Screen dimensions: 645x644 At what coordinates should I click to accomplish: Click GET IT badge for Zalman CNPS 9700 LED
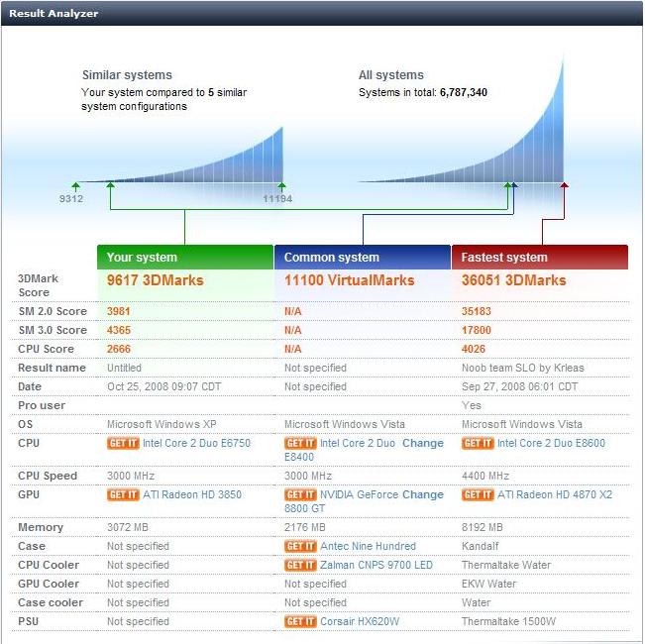300,565
